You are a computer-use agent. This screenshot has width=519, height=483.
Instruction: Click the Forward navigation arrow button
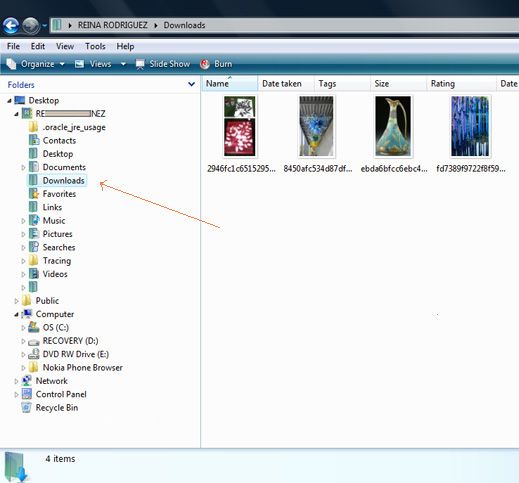click(x=31, y=25)
